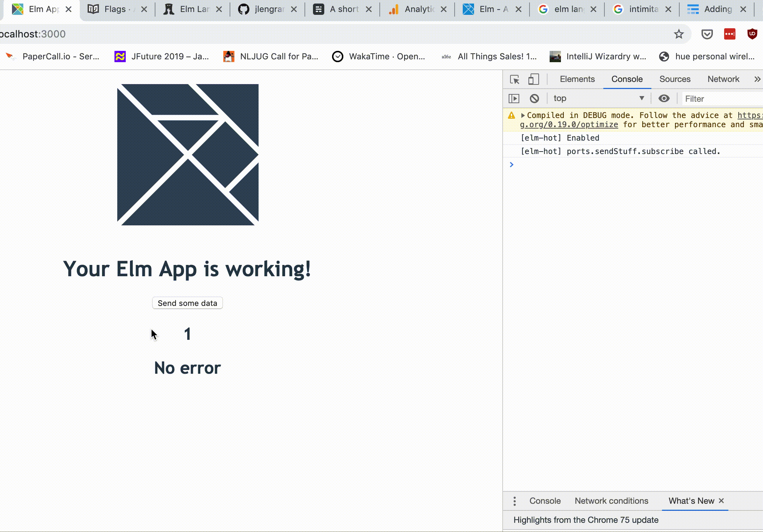Switch to the Sources tab in DevTools

tap(675, 79)
